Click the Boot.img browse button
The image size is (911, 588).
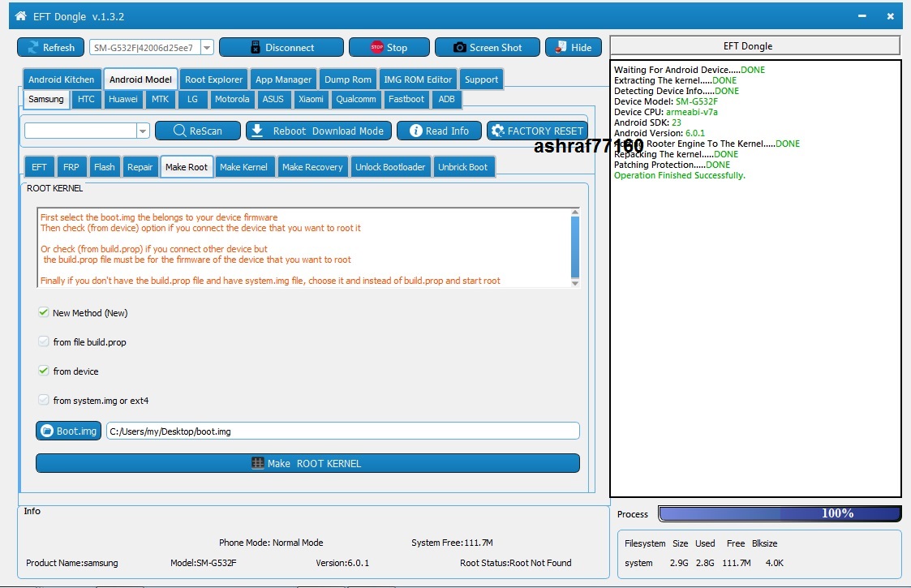69,431
